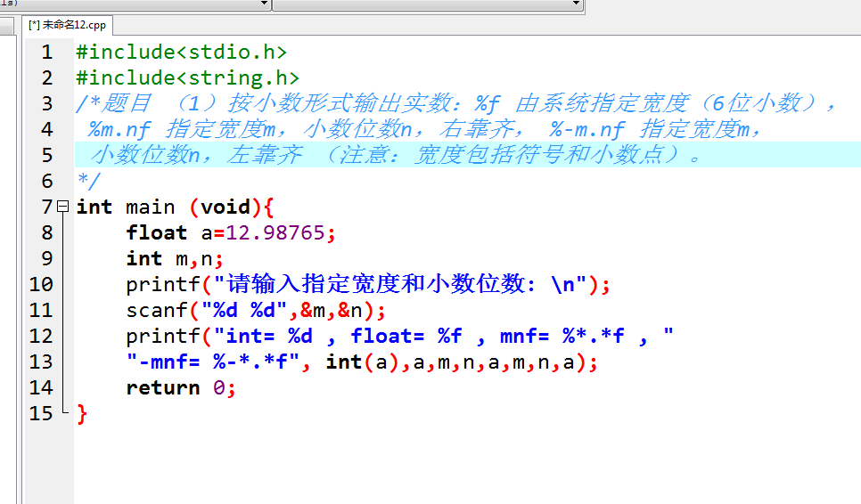Click the return 0; statement
This screenshot has height=504, width=861.
[x=181, y=388]
